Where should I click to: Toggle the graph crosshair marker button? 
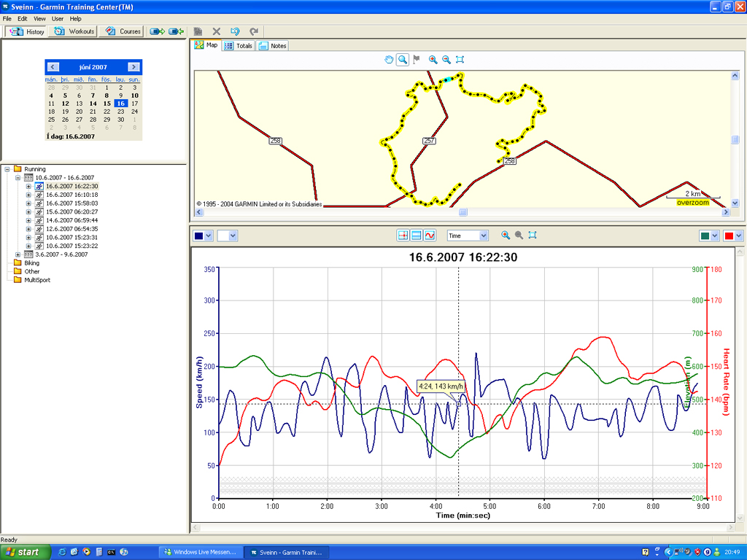403,236
